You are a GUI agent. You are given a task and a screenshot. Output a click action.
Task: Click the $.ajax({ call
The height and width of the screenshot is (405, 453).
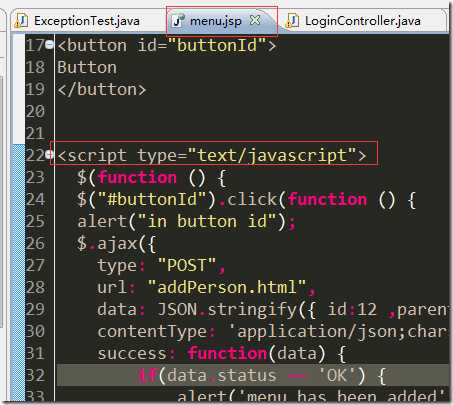[x=117, y=244]
